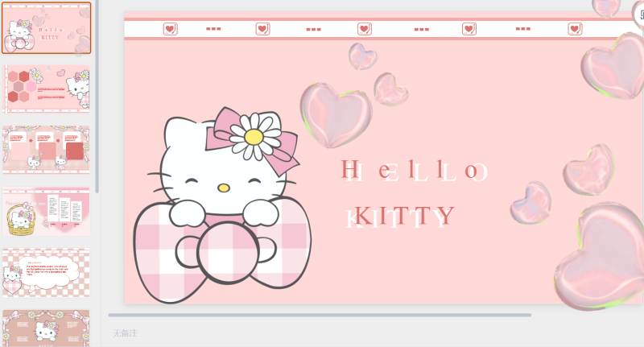Open the fourth slide thumbnail with basket kitty

click(47, 212)
